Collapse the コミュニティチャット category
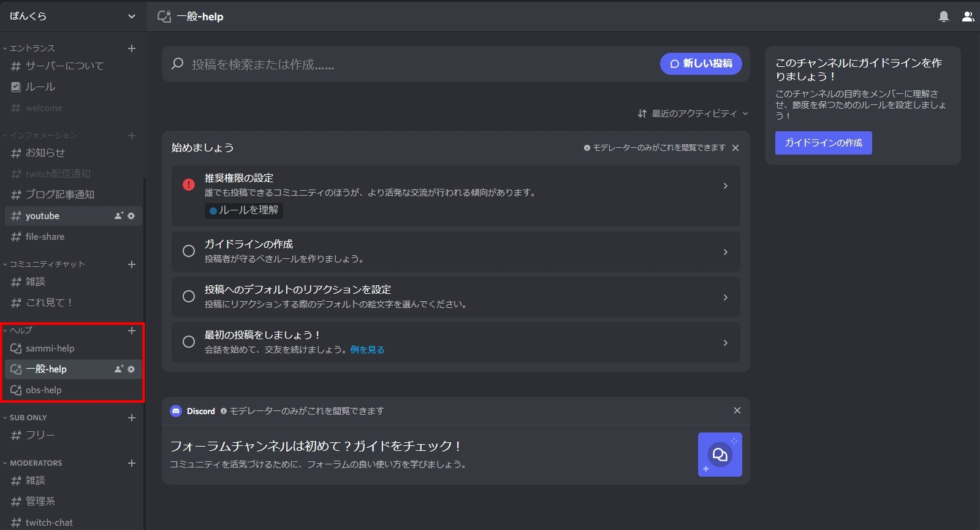The width and height of the screenshot is (980, 530). 43,264
